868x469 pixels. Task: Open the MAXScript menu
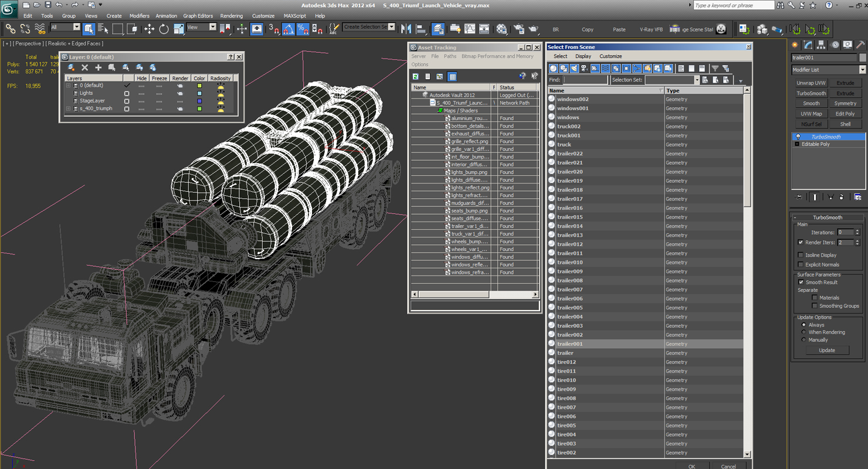point(294,16)
